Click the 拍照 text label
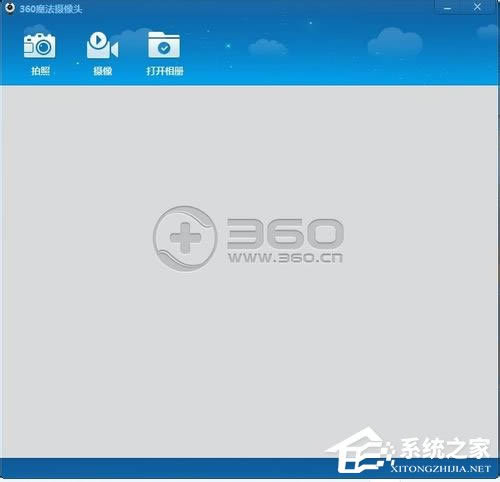Viewport: 500px width, 482px height. (40, 71)
